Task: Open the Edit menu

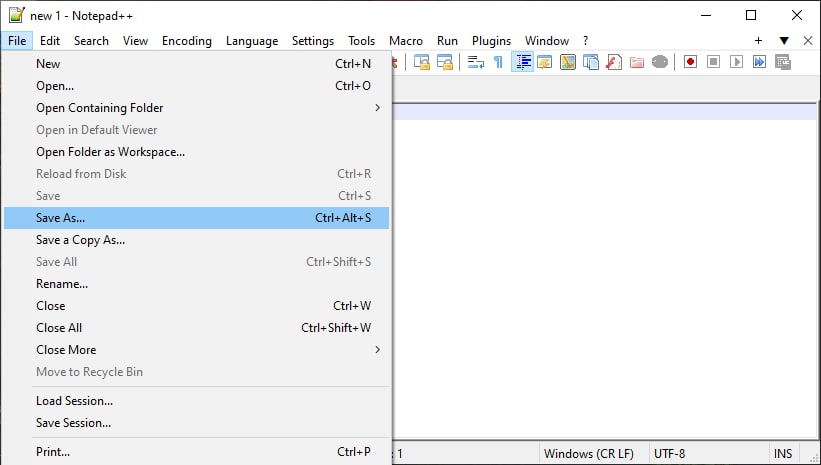Action: (x=50, y=41)
